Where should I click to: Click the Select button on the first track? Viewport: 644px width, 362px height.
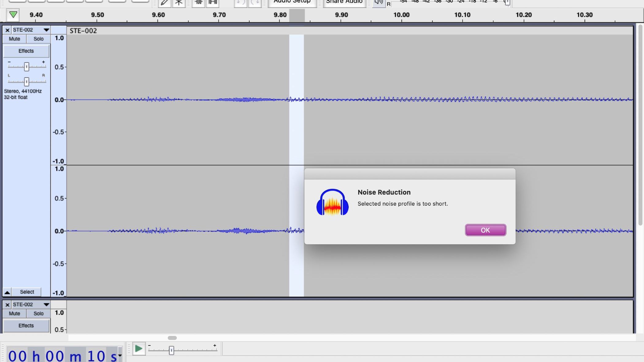27,292
